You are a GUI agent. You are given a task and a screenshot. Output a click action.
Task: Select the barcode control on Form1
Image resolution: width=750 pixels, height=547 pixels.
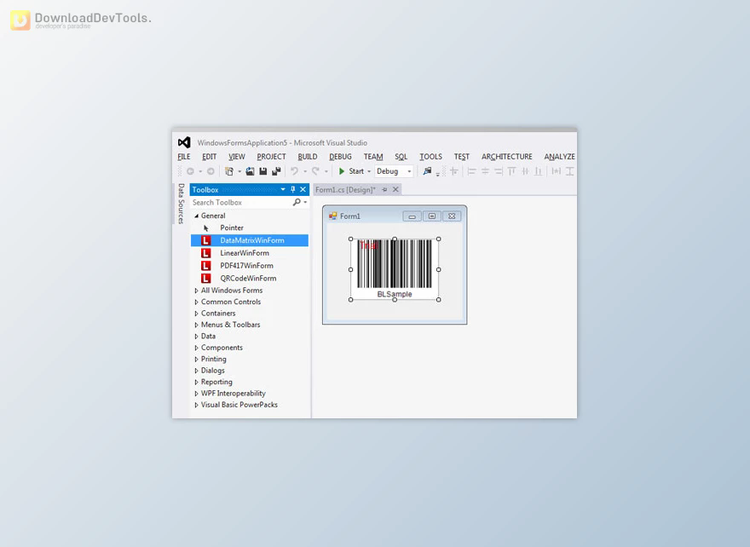(395, 269)
